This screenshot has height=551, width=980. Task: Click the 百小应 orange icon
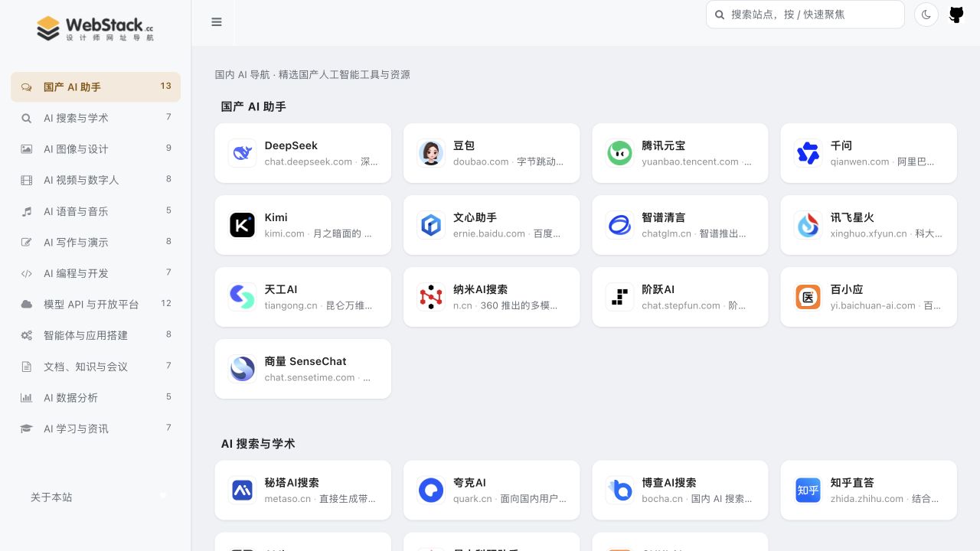click(x=808, y=297)
